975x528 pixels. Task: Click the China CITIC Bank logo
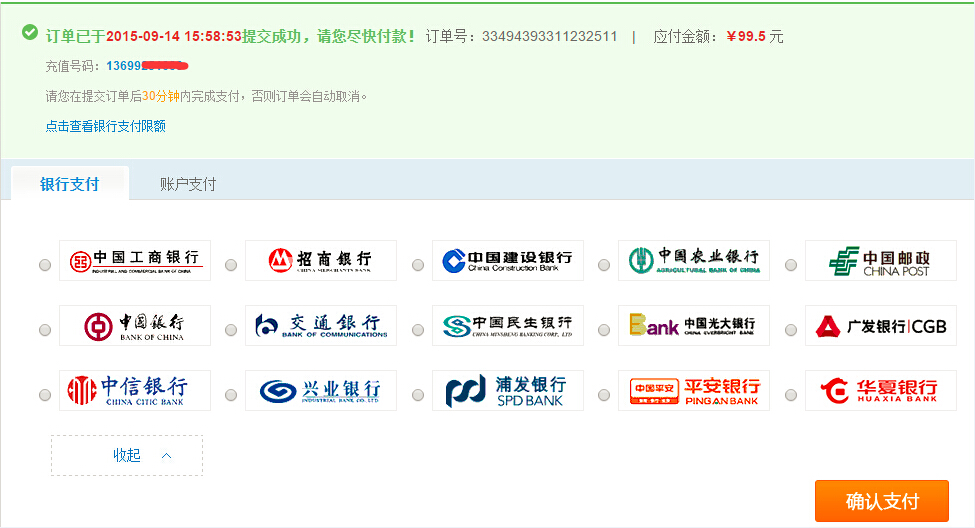(x=135, y=391)
